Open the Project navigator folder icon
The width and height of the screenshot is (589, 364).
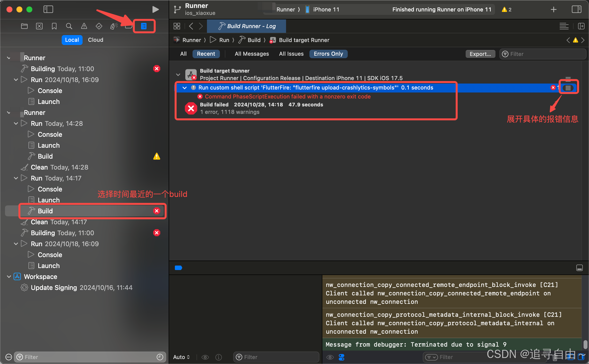pos(24,26)
